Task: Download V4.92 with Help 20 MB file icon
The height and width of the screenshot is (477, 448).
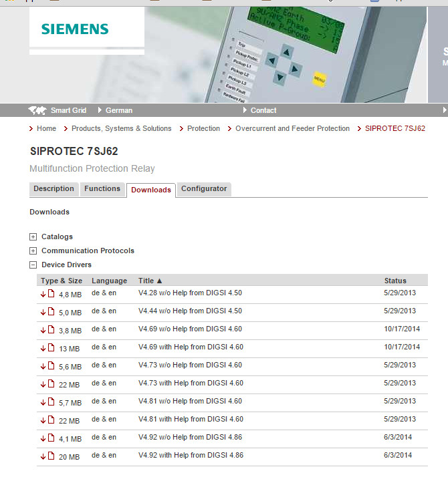Action: point(51,456)
